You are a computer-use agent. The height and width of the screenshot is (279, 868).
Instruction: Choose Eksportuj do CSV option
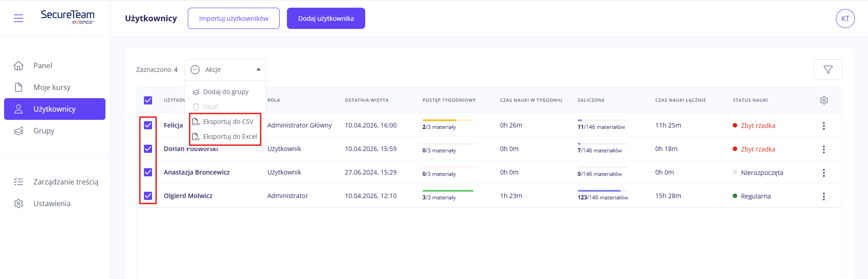click(x=228, y=122)
